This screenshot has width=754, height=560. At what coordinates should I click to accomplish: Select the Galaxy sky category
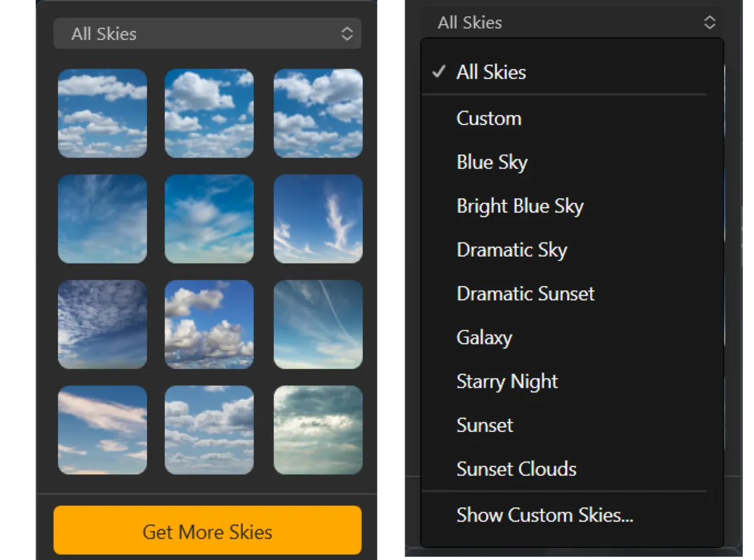click(x=484, y=337)
